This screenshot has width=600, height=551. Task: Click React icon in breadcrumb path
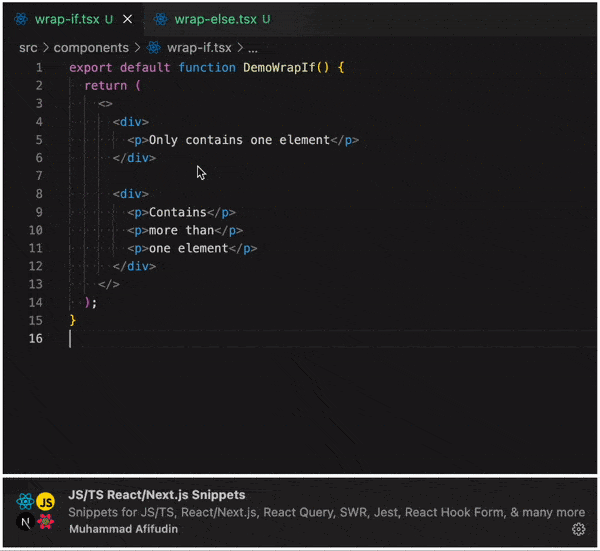pos(154,48)
